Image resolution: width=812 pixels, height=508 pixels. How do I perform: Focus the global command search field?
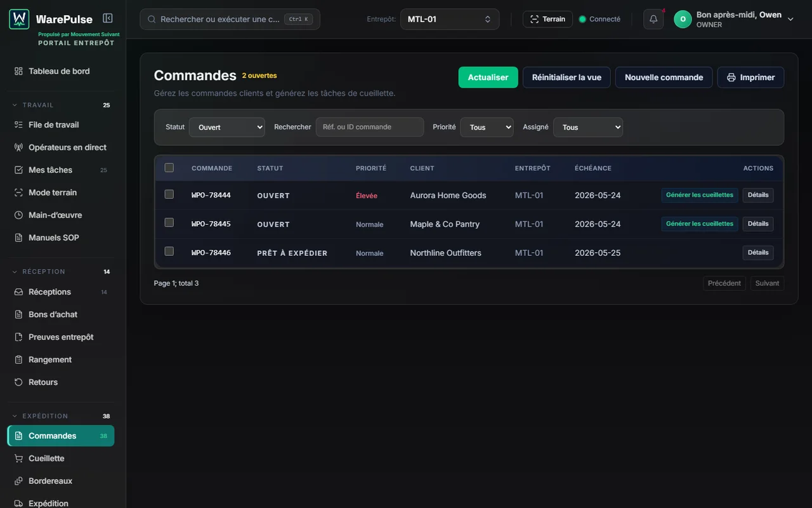tap(230, 19)
